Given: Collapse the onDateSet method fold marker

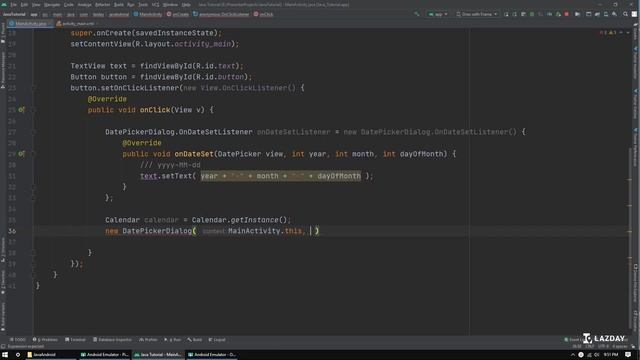Looking at the screenshot, I should pos(35,154).
